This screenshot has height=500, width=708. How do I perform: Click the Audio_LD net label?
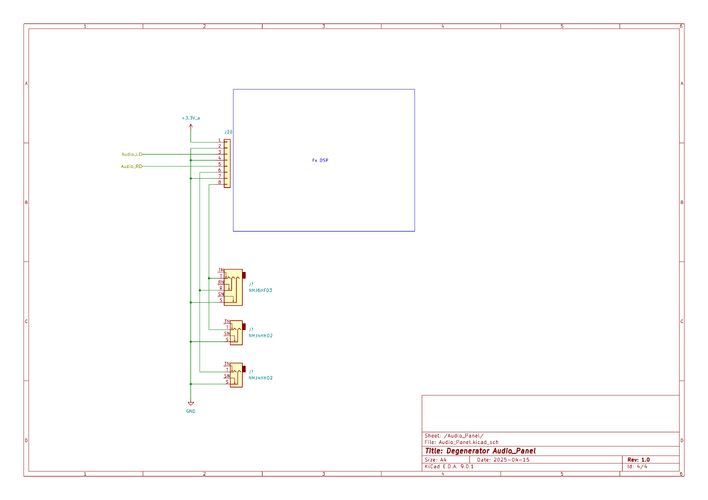tap(132, 154)
